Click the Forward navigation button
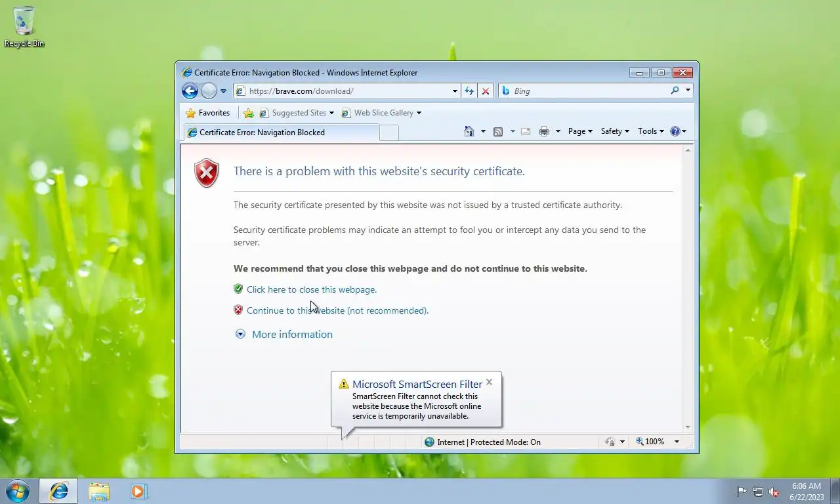This screenshot has height=504, width=840. click(x=209, y=91)
